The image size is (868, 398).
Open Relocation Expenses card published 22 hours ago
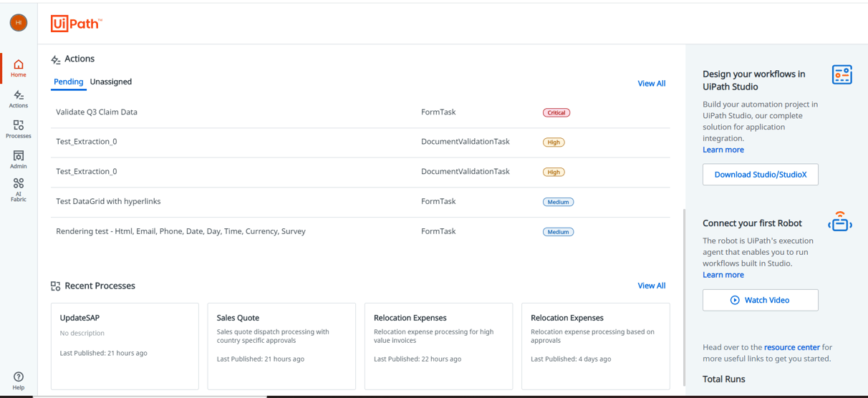pos(438,346)
